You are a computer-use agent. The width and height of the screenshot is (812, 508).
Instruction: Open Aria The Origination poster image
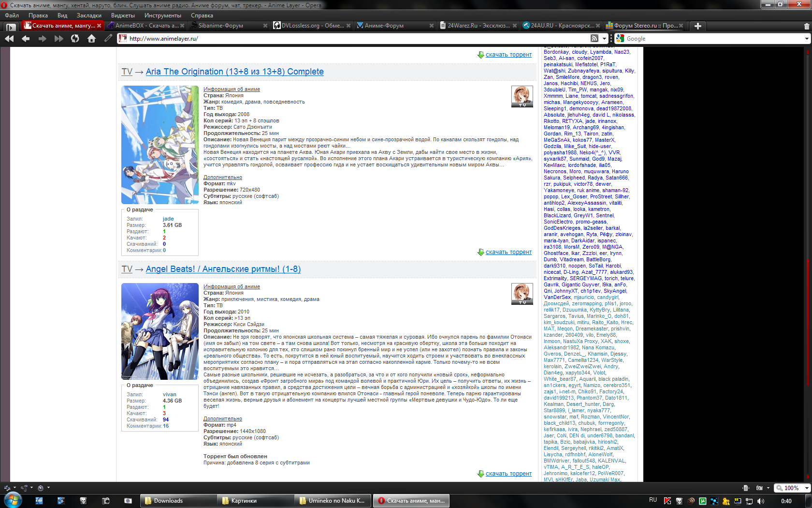[160, 145]
